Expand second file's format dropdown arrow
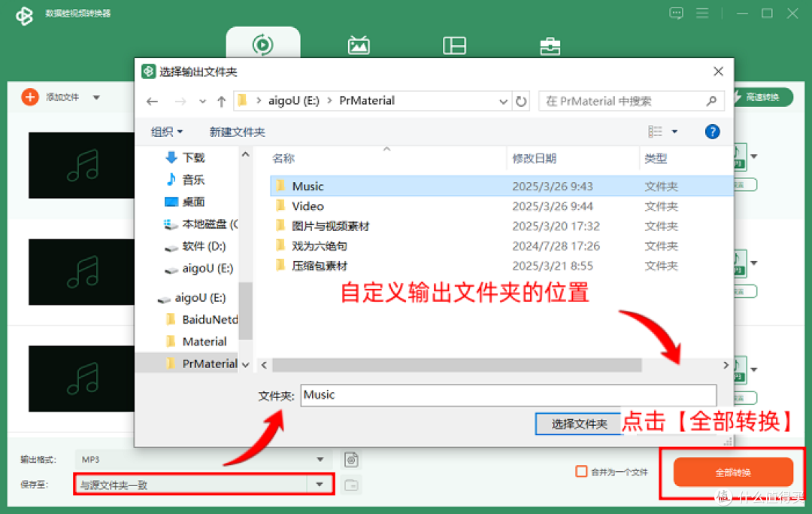 (754, 263)
